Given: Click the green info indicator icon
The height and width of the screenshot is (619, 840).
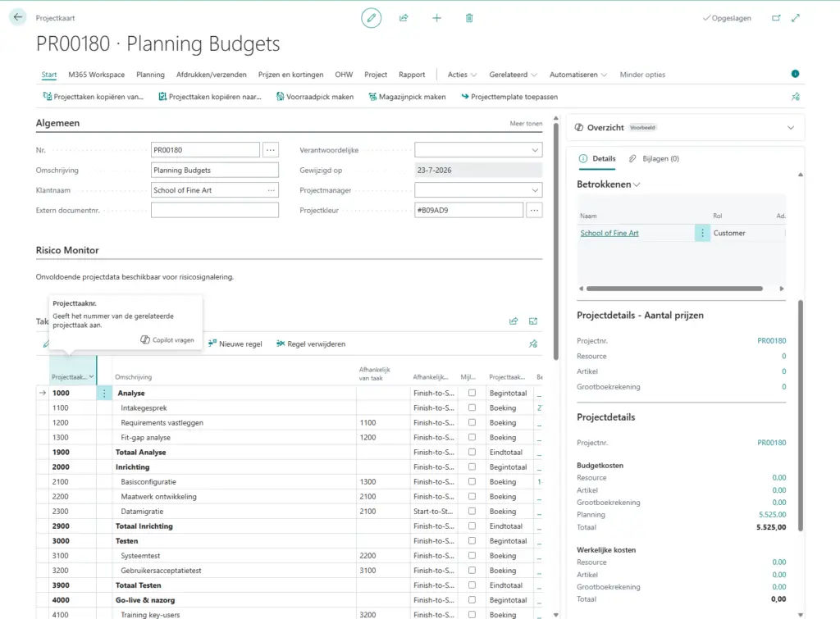Looking at the screenshot, I should [x=795, y=74].
